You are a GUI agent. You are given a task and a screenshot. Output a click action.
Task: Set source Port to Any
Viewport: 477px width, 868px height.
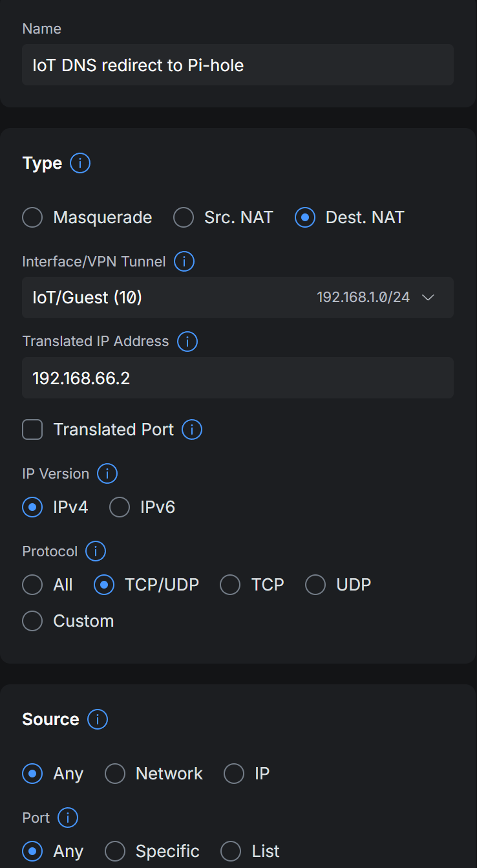tap(32, 851)
